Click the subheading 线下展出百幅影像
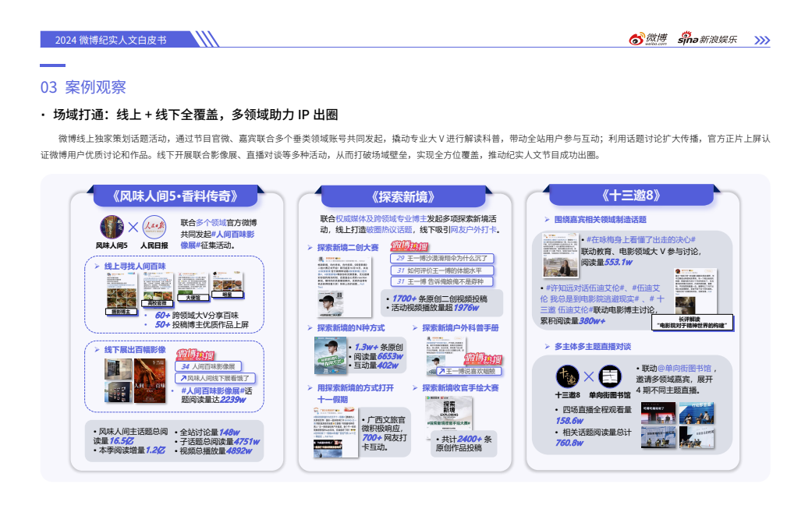 [135, 350]
